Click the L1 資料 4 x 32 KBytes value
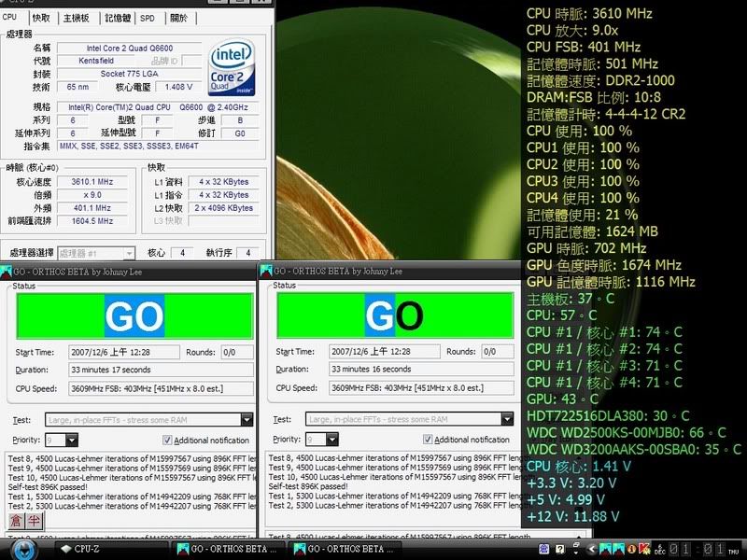The height and width of the screenshot is (560, 747). pos(224,182)
